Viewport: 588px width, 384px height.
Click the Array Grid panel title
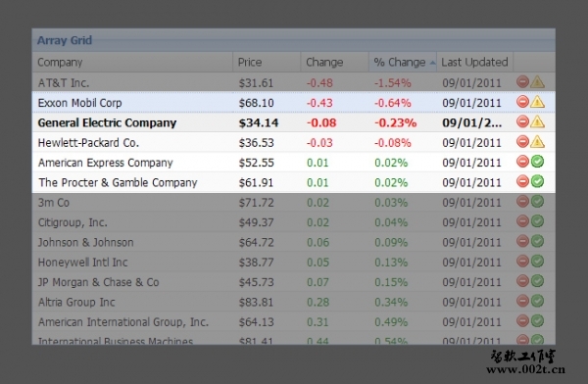tap(65, 40)
